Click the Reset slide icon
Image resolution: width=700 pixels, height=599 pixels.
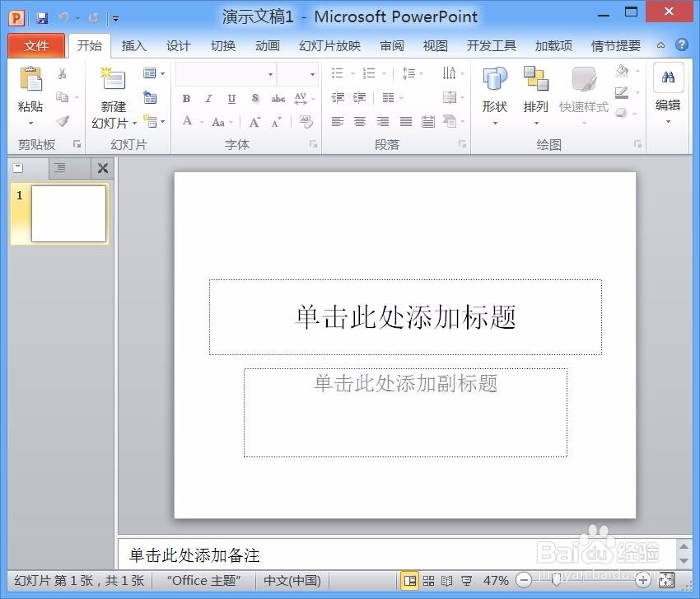click(x=150, y=97)
